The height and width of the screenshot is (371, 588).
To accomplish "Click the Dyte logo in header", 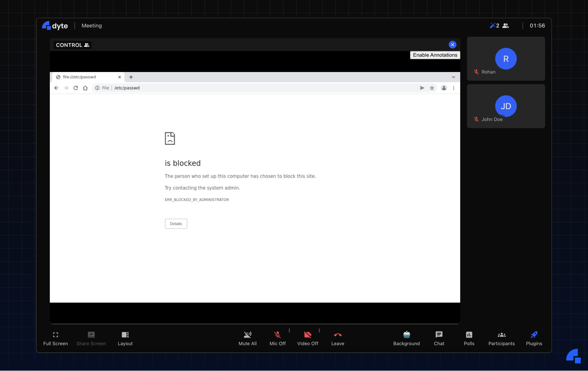I will (x=55, y=26).
